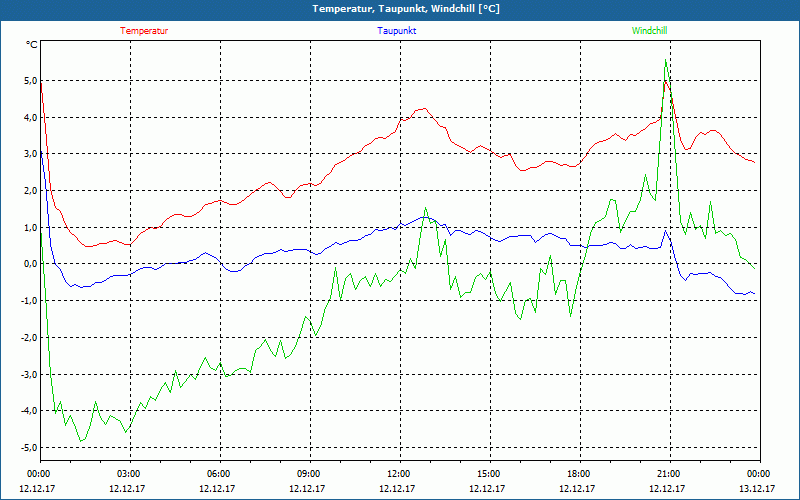Click the 03:00 time axis label
This screenshot has width=800, height=500.
coord(130,473)
